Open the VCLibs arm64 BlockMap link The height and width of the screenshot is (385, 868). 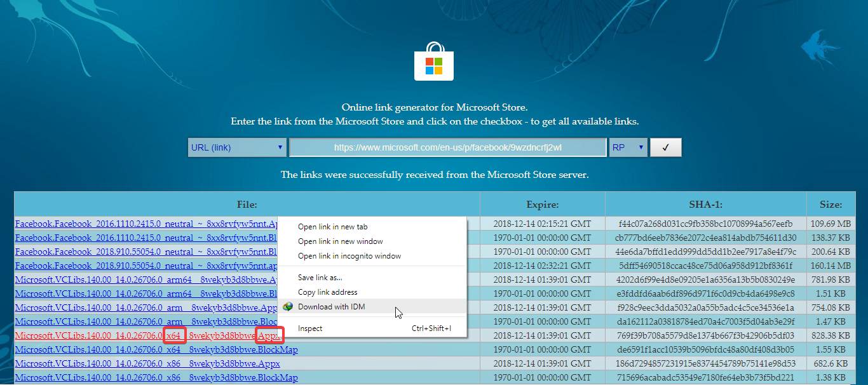[x=146, y=294]
